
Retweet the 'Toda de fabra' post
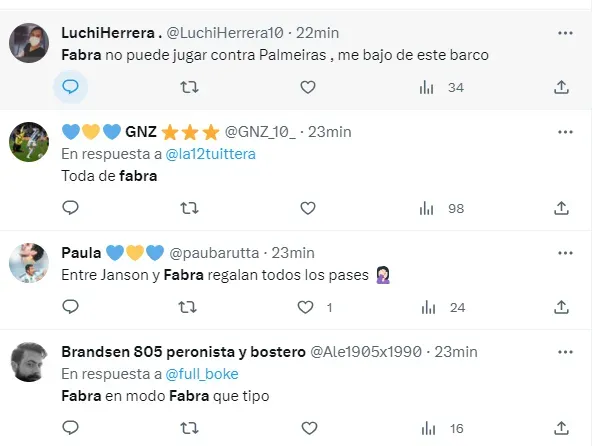point(189,208)
